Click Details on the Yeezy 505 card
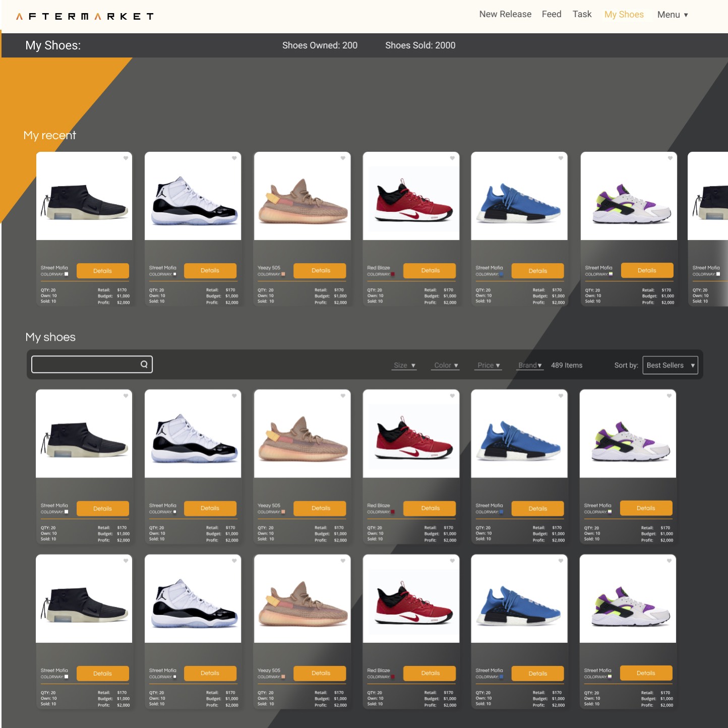Image resolution: width=728 pixels, height=728 pixels. point(320,271)
